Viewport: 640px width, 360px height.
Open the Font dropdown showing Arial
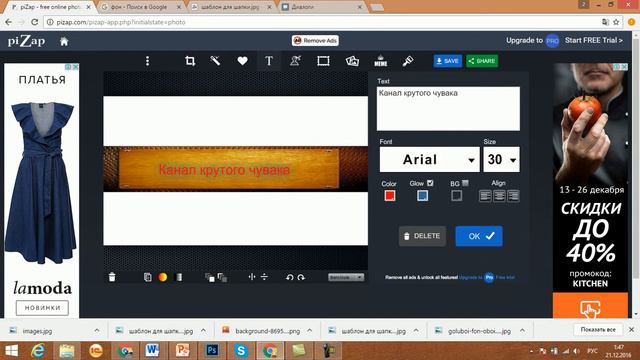point(429,160)
